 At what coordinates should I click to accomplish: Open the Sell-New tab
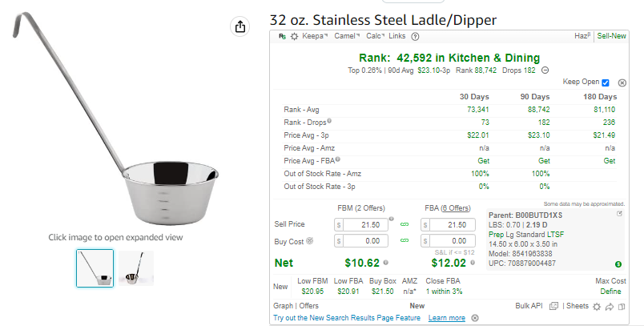[x=611, y=36]
